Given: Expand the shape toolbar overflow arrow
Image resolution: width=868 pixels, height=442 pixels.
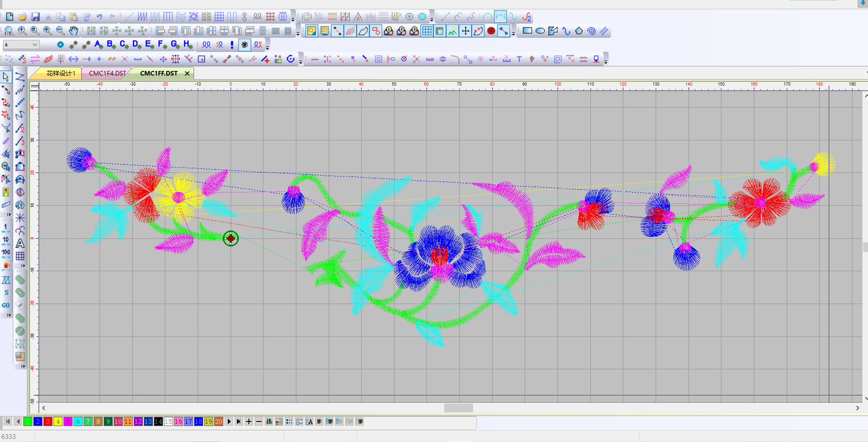Looking at the screenshot, I should pyautogui.click(x=513, y=33).
